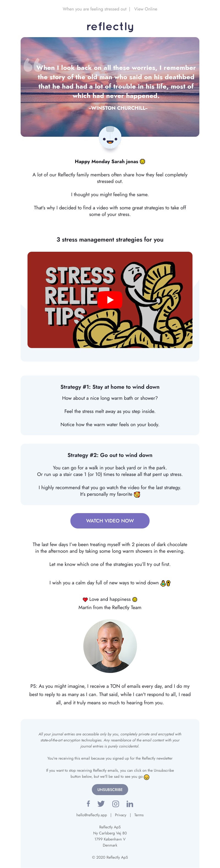Play the Stress Relief Tips video
Screen dimensions: 220x868
[x=110, y=300]
